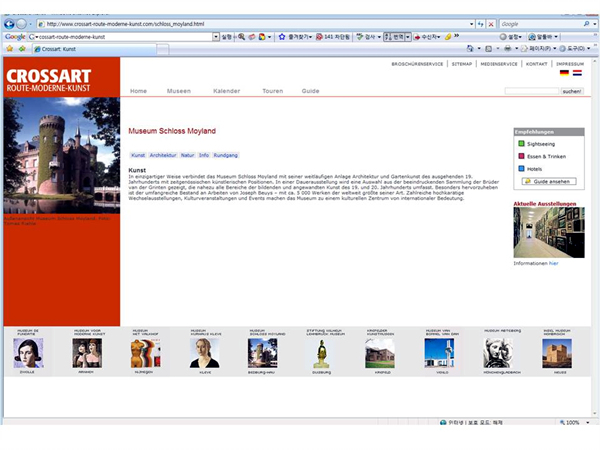Expand the Google toolbar search history dropdown

[216, 37]
